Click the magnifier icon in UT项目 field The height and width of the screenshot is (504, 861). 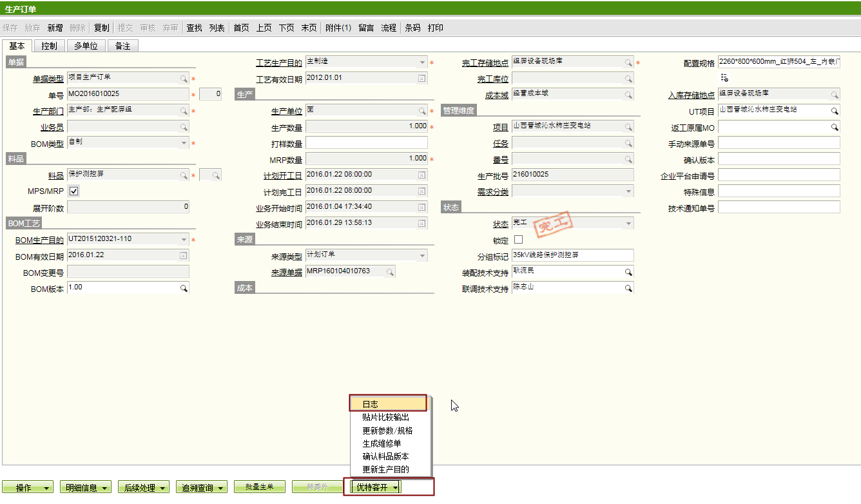click(x=835, y=111)
